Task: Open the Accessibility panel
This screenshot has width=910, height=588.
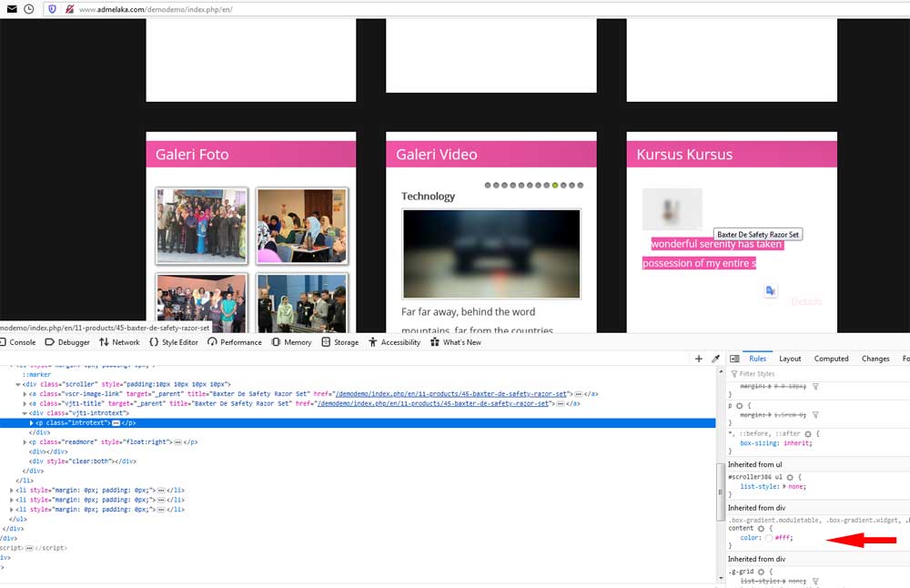Action: pos(394,342)
